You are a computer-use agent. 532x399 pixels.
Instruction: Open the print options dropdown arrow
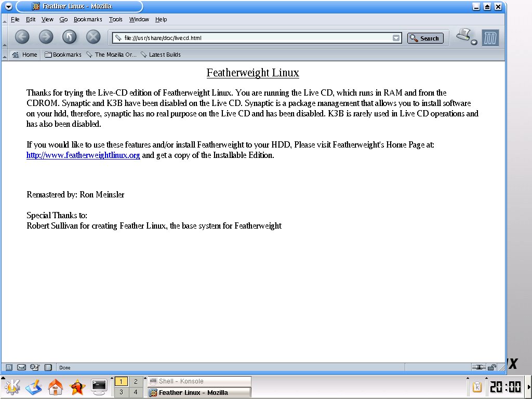click(474, 43)
